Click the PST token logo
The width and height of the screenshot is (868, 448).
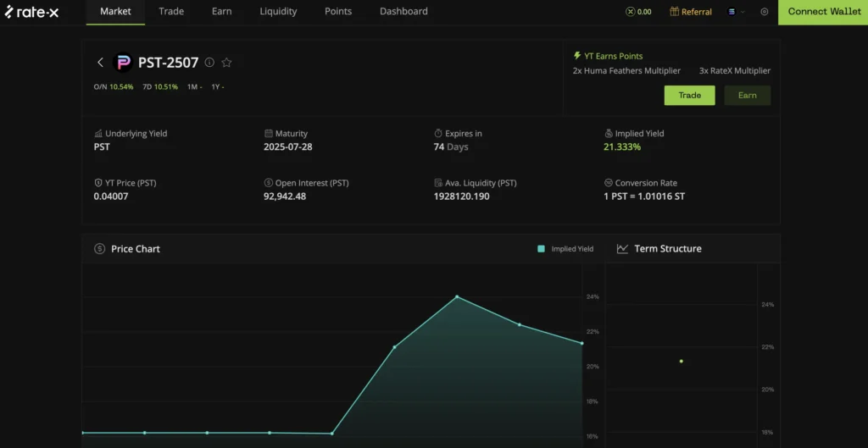click(122, 63)
